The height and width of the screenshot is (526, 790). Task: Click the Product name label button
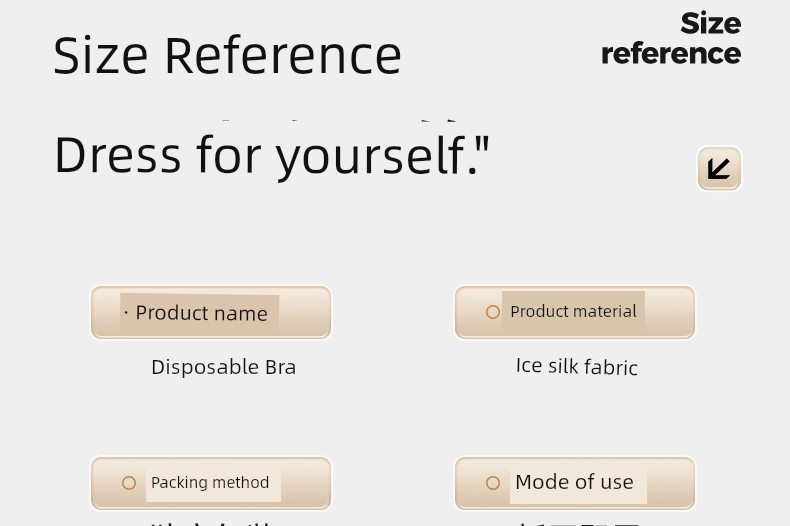click(x=211, y=312)
